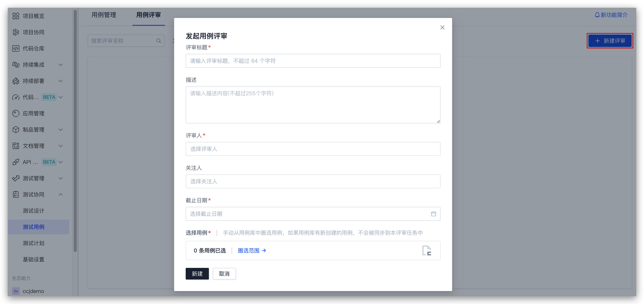Click the 项目协同 icon in sidebar
The width and height of the screenshot is (644, 304).
tap(16, 32)
